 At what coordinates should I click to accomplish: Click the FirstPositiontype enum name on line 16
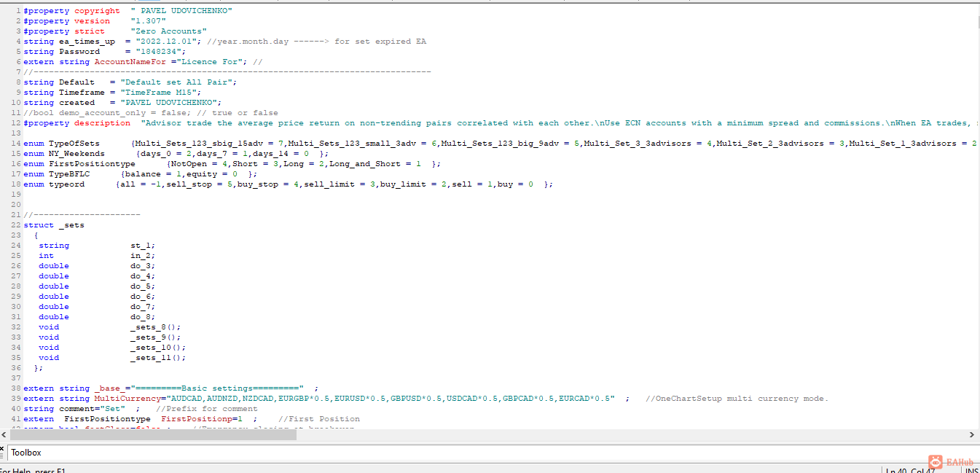93,164
